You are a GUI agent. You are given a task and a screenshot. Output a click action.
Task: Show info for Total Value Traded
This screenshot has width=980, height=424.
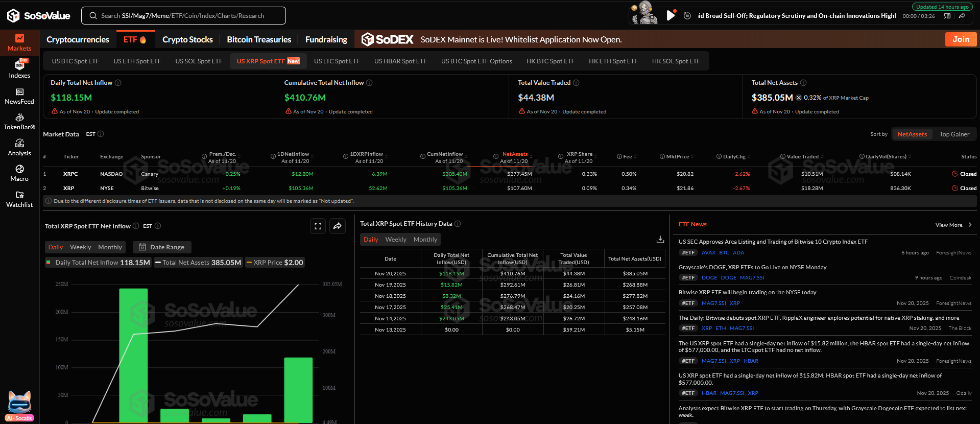(x=576, y=83)
